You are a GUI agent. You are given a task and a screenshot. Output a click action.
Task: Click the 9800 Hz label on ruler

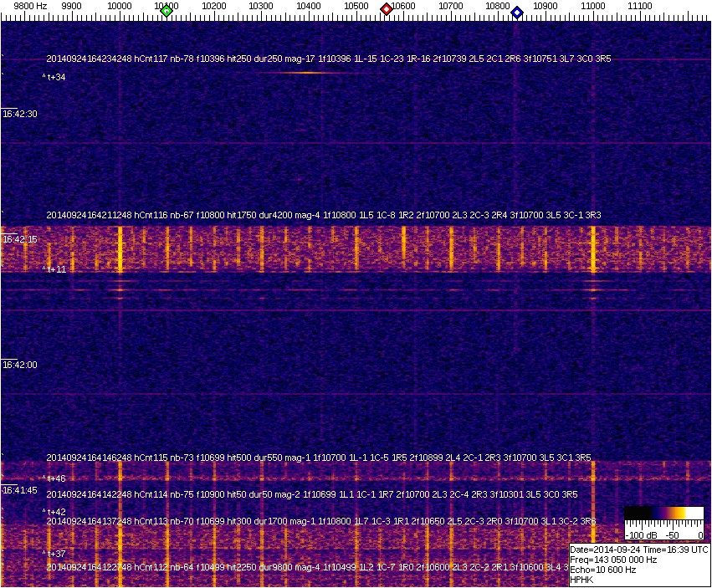point(31,6)
